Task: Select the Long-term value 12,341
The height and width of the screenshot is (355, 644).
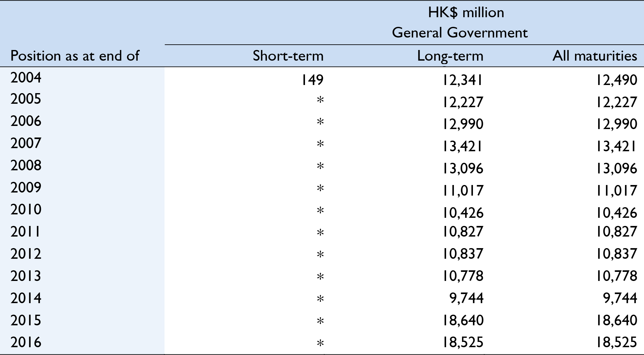Action: coord(463,80)
